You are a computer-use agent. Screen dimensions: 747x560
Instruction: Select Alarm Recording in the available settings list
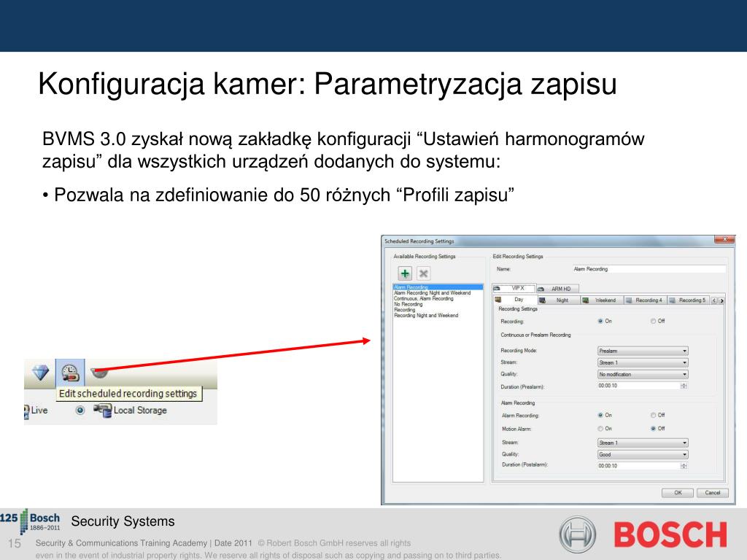438,287
